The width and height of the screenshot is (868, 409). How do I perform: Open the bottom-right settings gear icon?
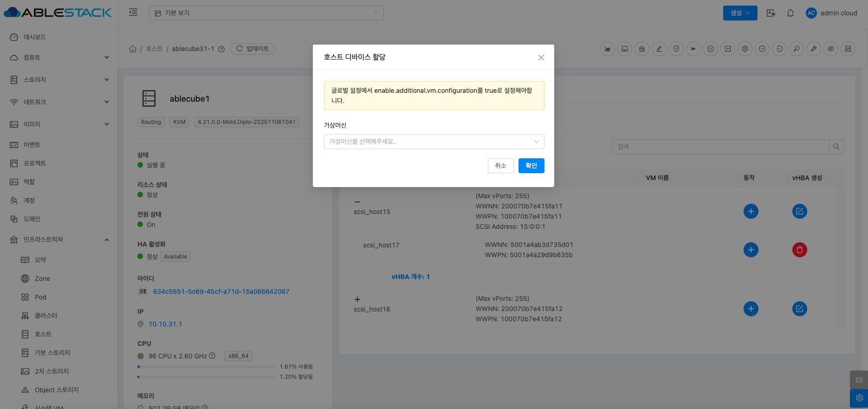(x=859, y=398)
